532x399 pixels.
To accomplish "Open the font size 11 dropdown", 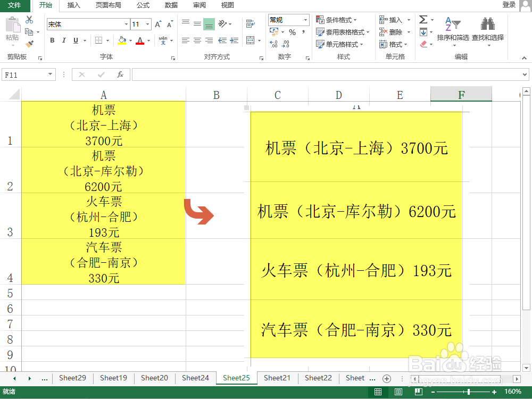I will [x=147, y=24].
